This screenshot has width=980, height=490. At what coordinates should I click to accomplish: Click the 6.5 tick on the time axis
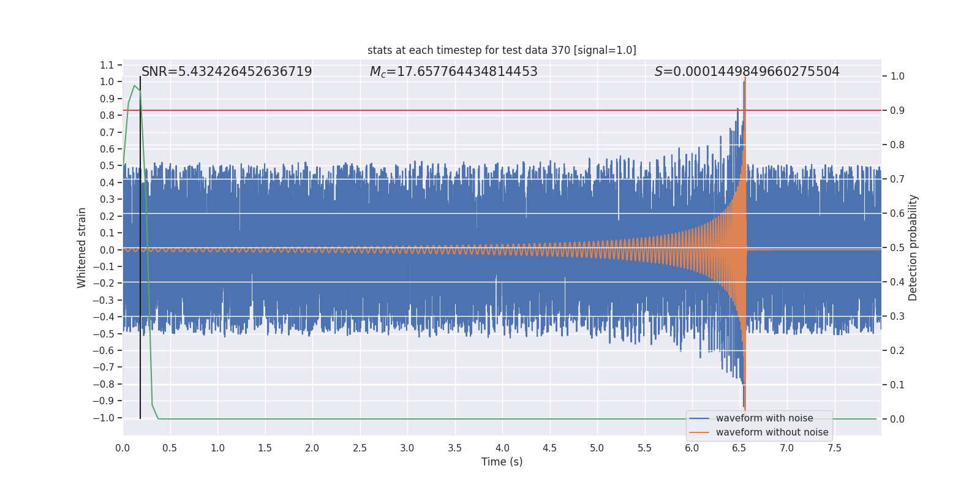(739, 448)
